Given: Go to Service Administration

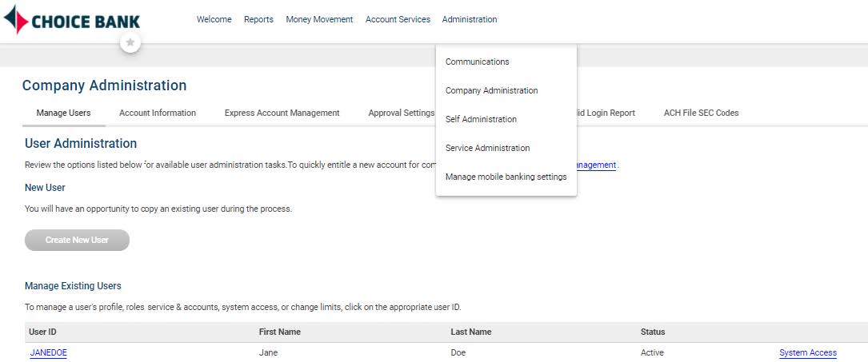Looking at the screenshot, I should (x=487, y=148).
